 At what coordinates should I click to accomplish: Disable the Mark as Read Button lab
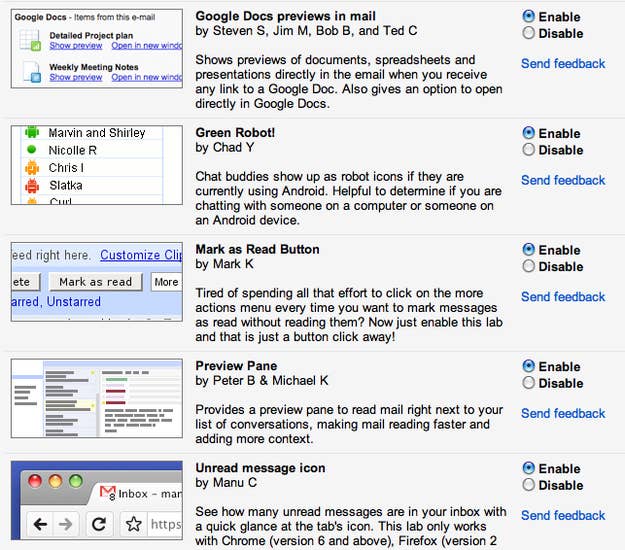point(529,266)
